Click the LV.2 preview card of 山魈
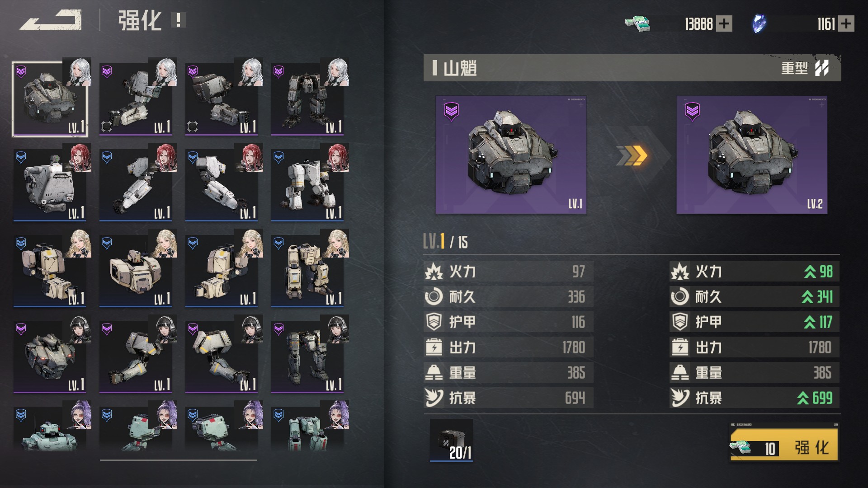The image size is (868, 488). 752,155
